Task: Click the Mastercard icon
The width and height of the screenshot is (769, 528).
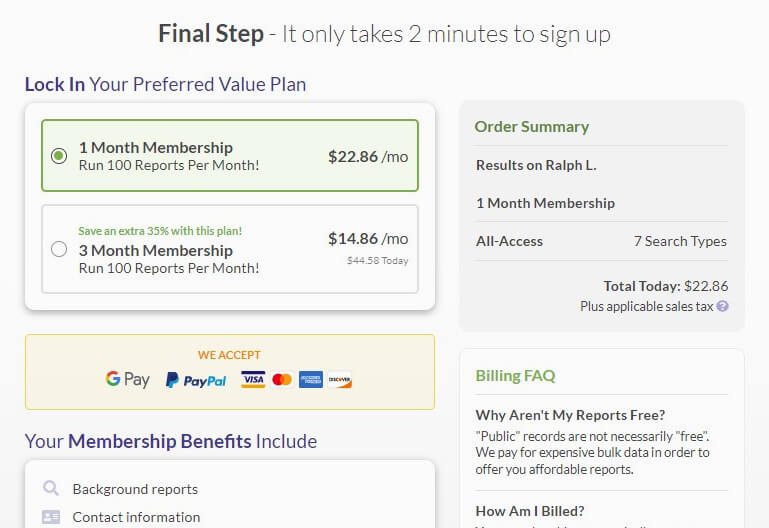Action: click(282, 379)
